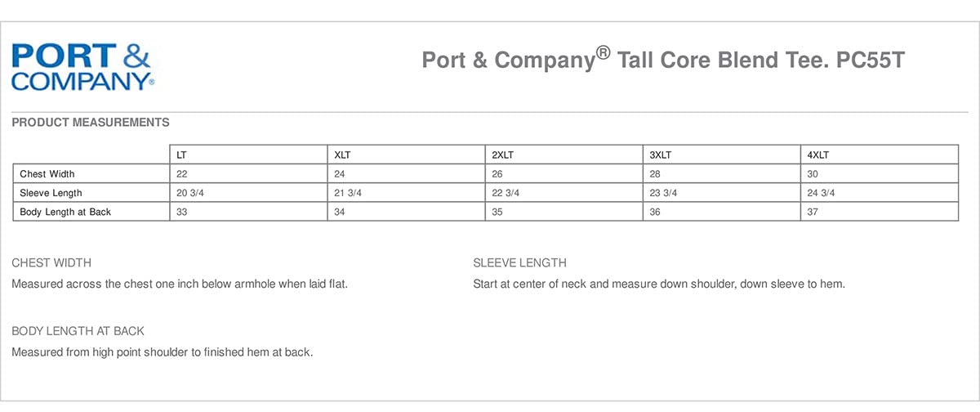Image resolution: width=980 pixels, height=412 pixels.
Task: Click the LT chest width value 22
Action: pos(182,174)
